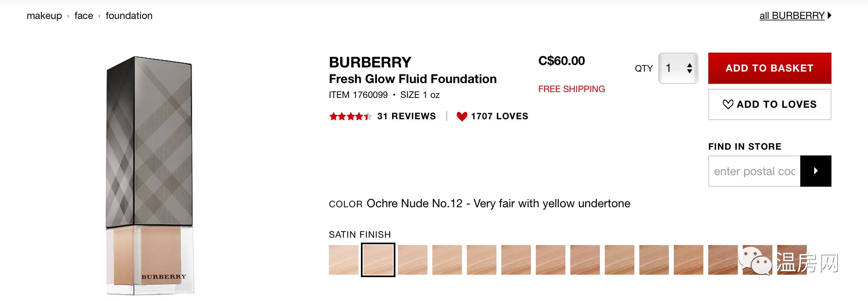This screenshot has width=868, height=301.
Task: Select the first lightest shade swatch
Action: 344,260
